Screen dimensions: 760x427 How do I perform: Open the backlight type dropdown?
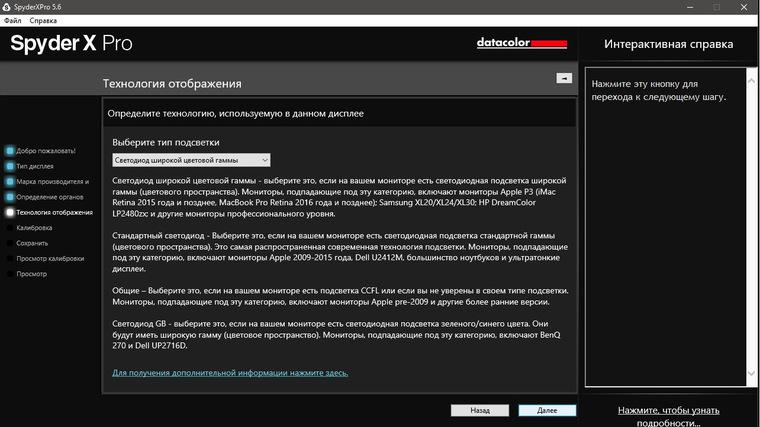click(x=191, y=160)
